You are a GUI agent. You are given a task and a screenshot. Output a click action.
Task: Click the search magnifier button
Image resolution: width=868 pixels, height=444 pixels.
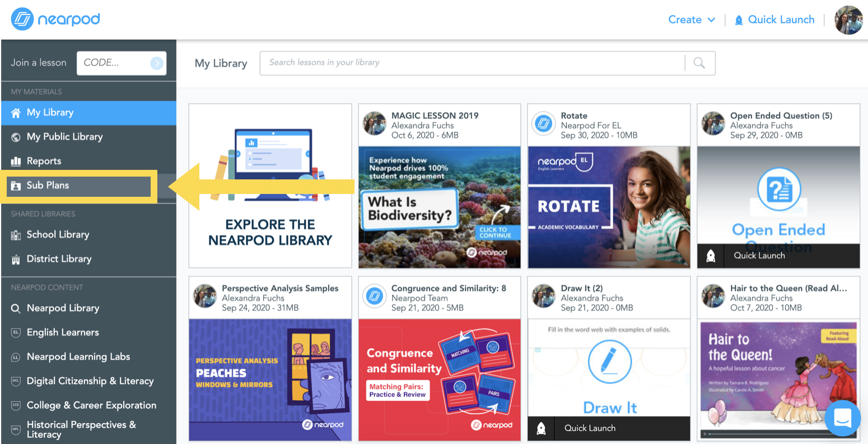699,63
